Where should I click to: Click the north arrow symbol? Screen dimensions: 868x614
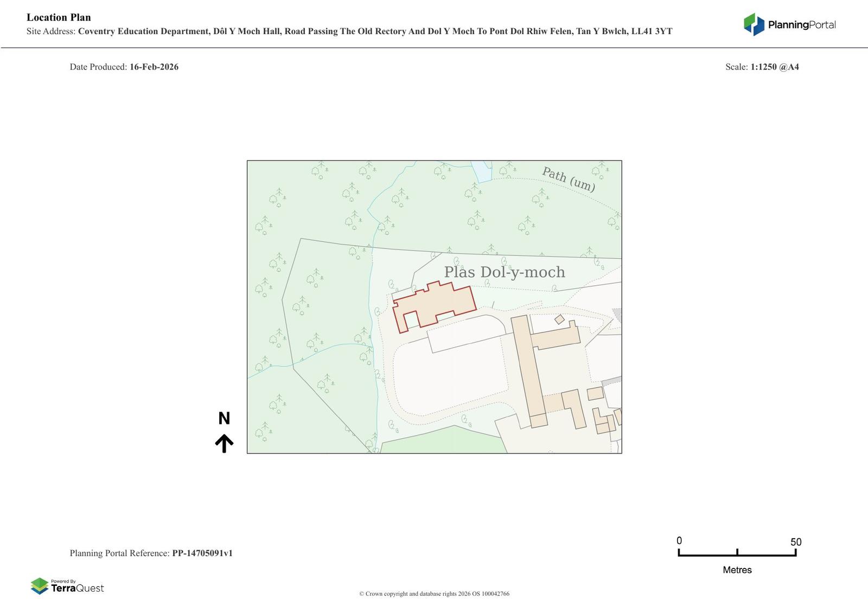(224, 443)
